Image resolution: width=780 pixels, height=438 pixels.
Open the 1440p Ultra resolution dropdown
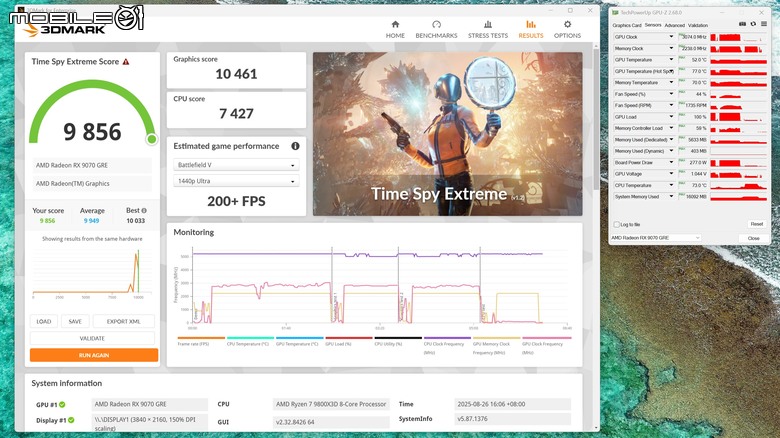[236, 181]
